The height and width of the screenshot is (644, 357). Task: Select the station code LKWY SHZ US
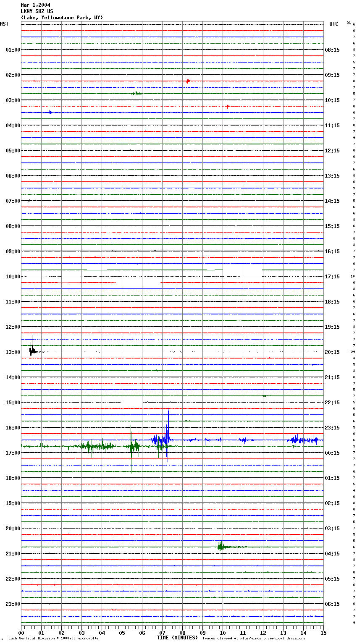click(x=37, y=11)
